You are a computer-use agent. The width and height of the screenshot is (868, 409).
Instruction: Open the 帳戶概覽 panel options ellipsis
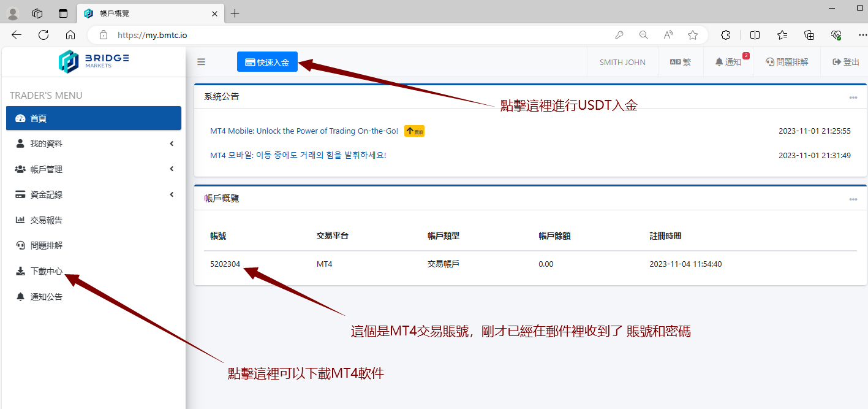pos(853,199)
